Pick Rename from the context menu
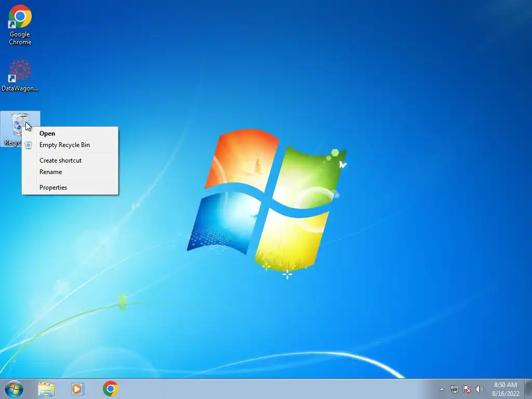Image resolution: width=532 pixels, height=399 pixels. coord(70,172)
